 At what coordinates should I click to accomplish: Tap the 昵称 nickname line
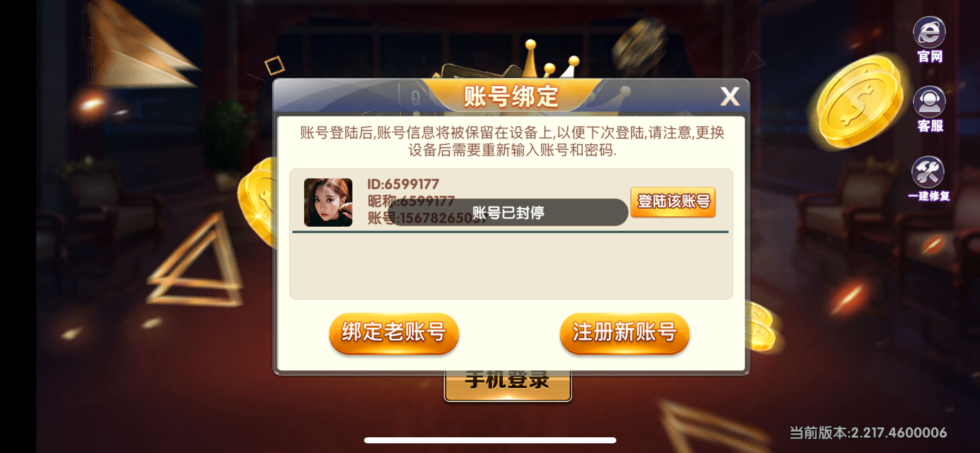tap(411, 201)
